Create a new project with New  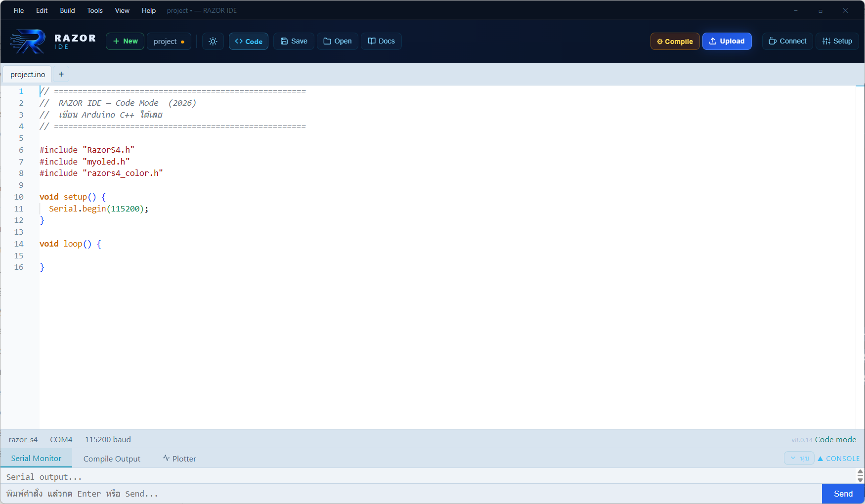click(x=125, y=42)
